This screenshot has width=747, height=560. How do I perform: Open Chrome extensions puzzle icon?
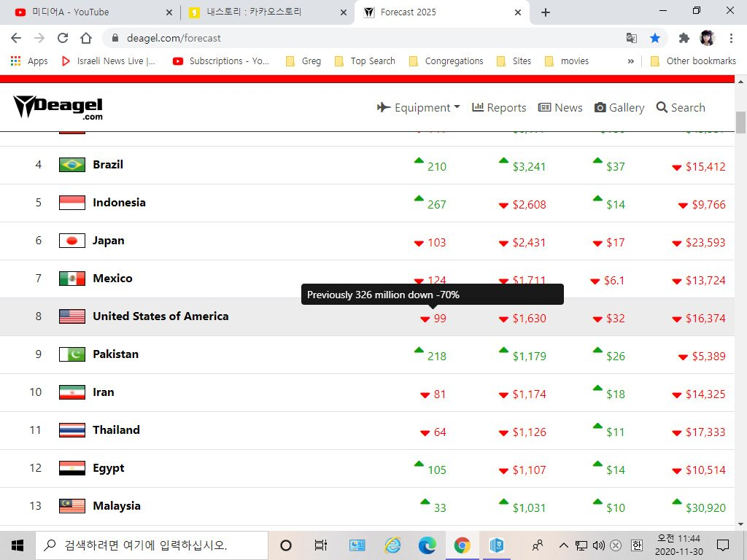pyautogui.click(x=684, y=38)
